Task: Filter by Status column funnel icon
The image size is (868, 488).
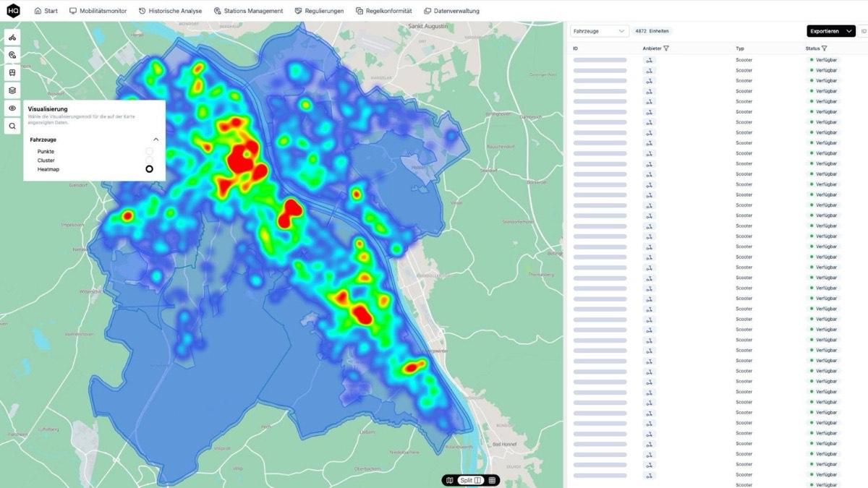Action: (824, 48)
